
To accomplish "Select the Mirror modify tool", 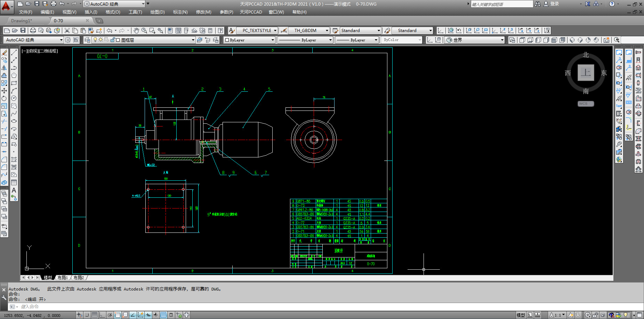I will pyautogui.click(x=4, y=68).
